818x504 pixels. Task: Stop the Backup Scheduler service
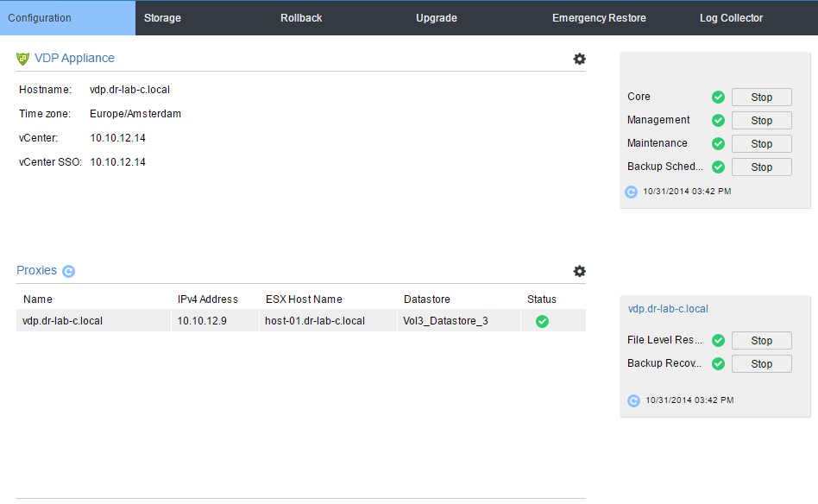tap(761, 167)
